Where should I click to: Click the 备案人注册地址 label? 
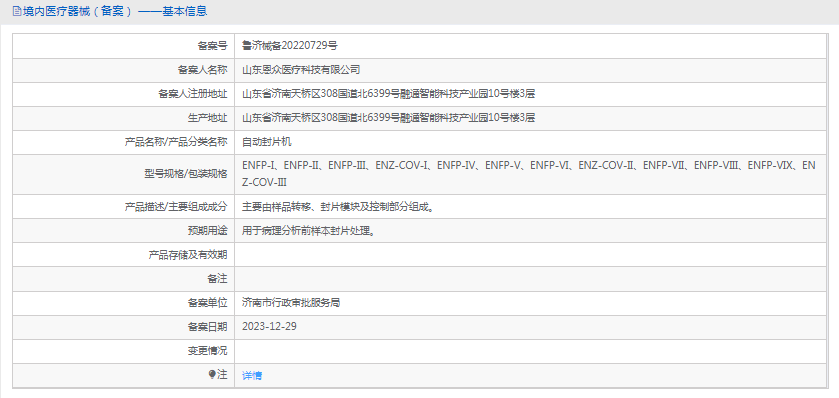[x=193, y=94]
